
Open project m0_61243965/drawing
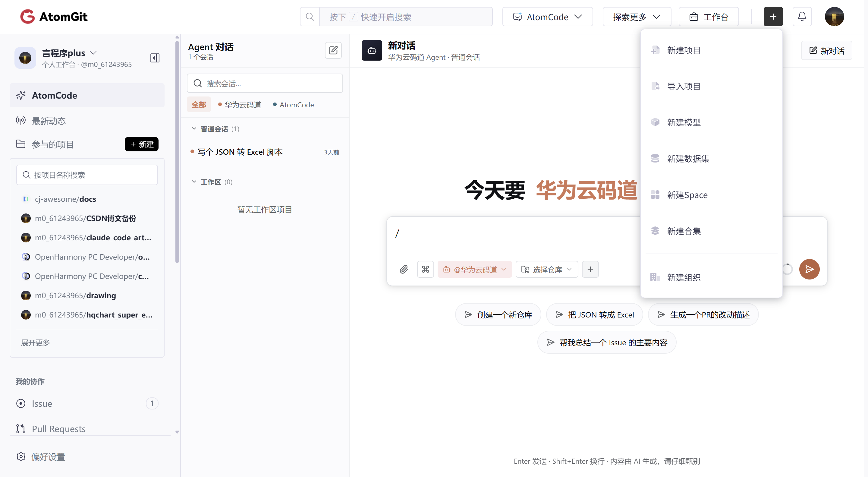[x=87, y=295]
